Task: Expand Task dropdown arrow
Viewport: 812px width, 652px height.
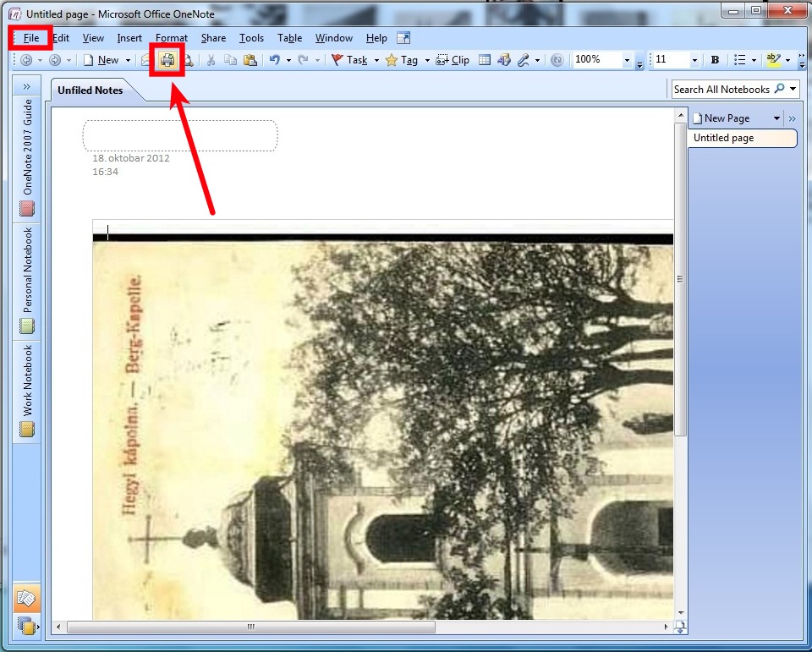Action: pos(376,61)
